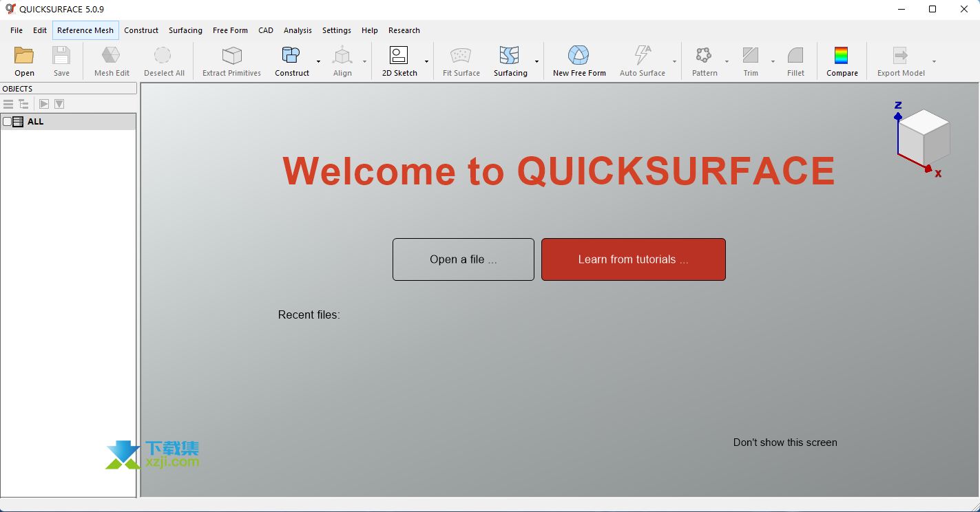980x512 pixels.
Task: Open the Construct menu in menu bar
Action: [141, 30]
